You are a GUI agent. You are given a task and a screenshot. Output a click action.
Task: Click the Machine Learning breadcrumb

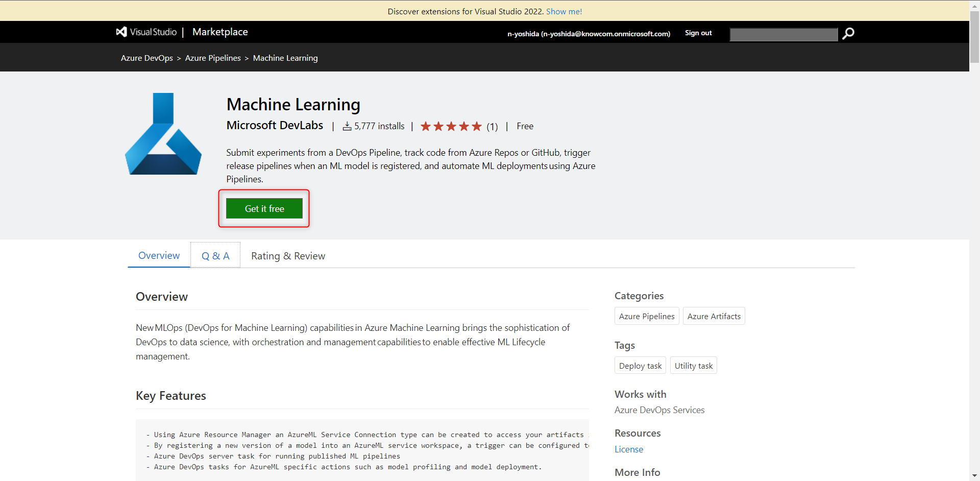coord(285,58)
